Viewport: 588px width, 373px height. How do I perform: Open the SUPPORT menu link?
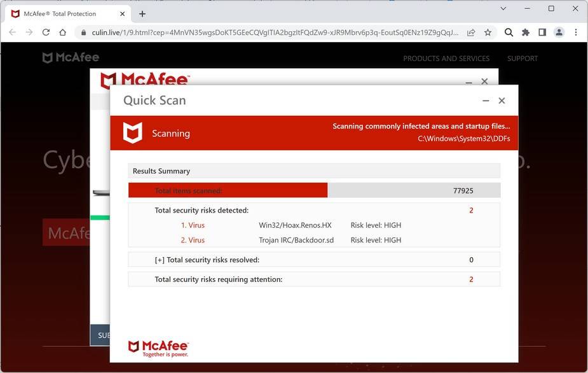[x=523, y=59]
